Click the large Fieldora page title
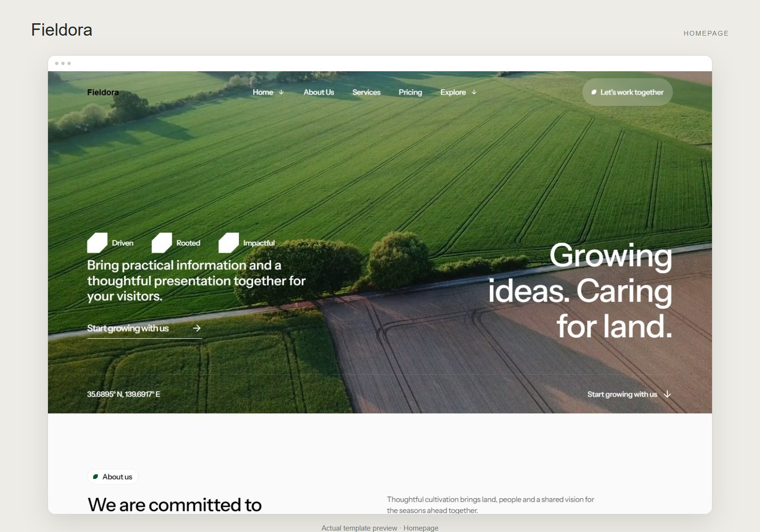The height and width of the screenshot is (532, 760). click(62, 30)
